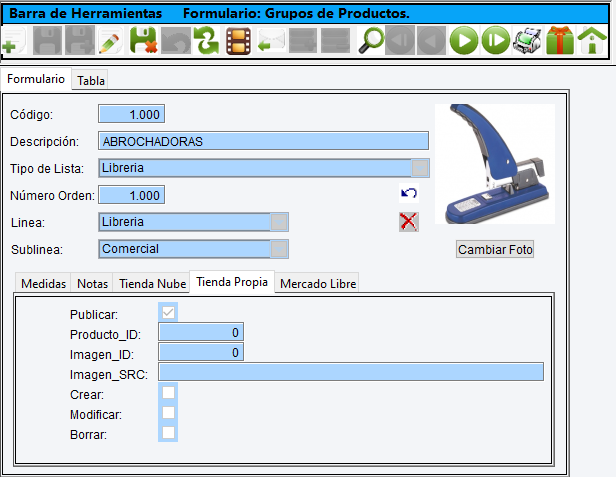This screenshot has width=616, height=477.
Task: Open search with the magnifying glass icon
Action: click(371, 40)
